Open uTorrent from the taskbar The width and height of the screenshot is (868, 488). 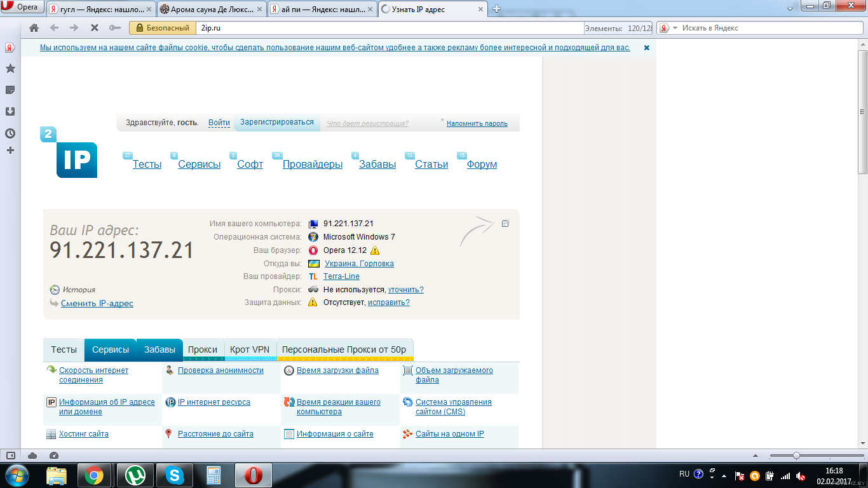pyautogui.click(x=135, y=475)
